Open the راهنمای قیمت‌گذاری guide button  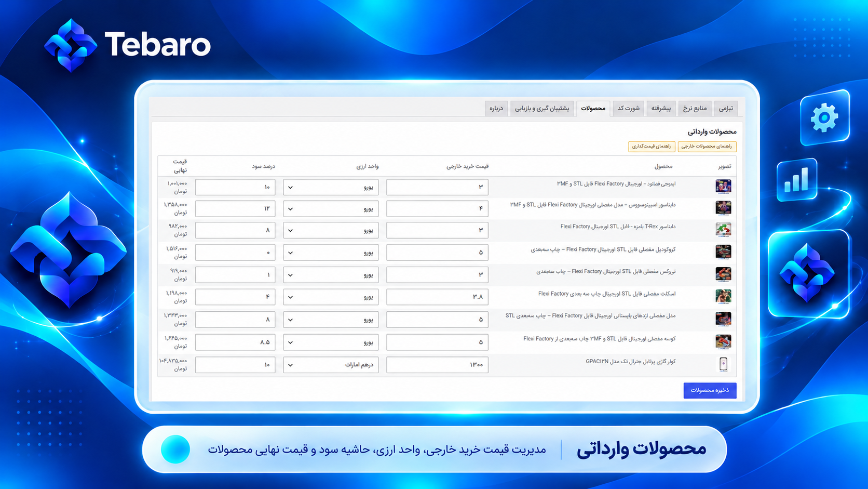tap(652, 147)
